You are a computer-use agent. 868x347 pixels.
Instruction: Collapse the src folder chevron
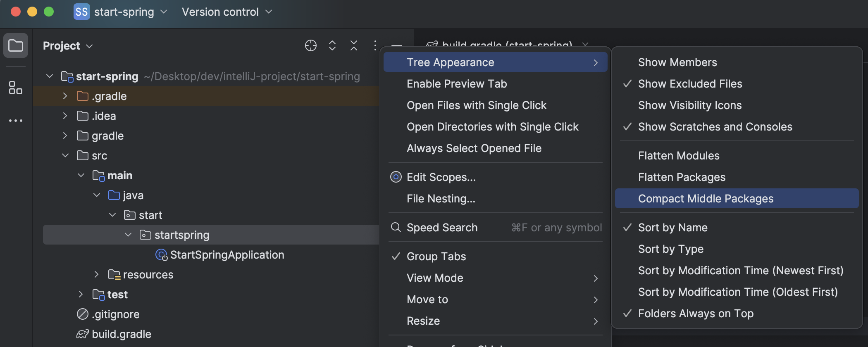tap(65, 155)
